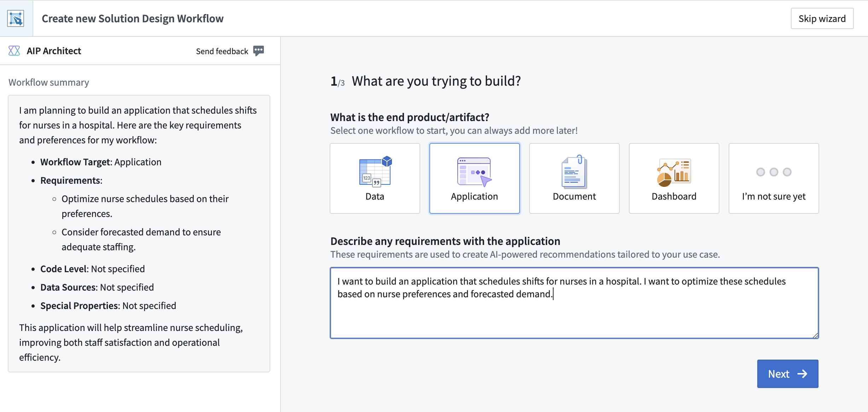Click the What are you trying to build heading

[x=436, y=81]
